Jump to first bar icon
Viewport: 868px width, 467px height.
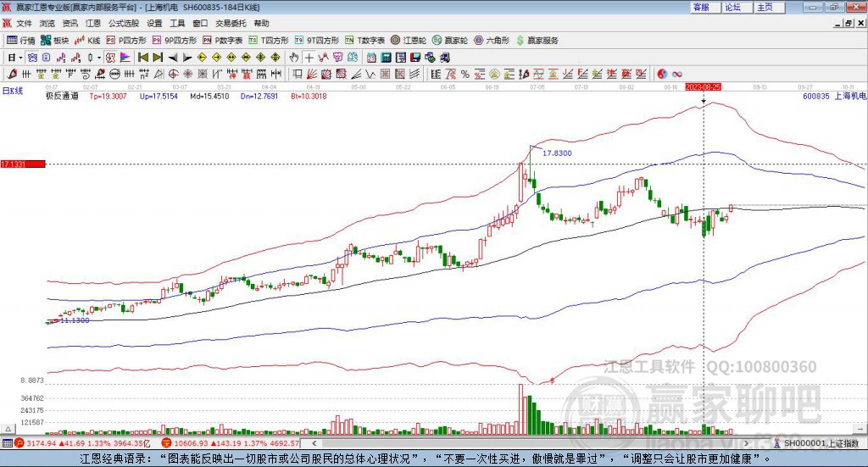pos(142,58)
